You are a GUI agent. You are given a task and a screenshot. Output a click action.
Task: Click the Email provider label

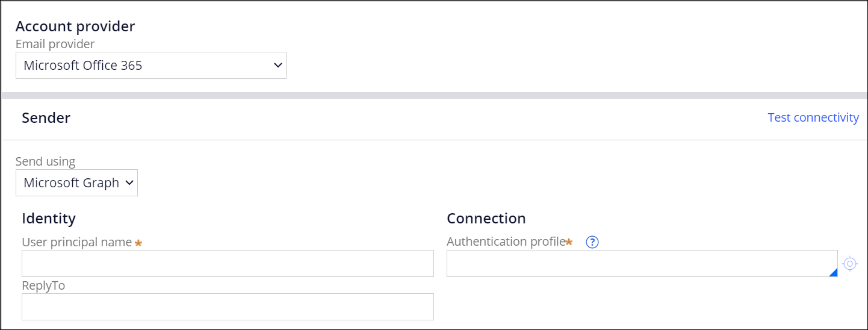tap(55, 44)
